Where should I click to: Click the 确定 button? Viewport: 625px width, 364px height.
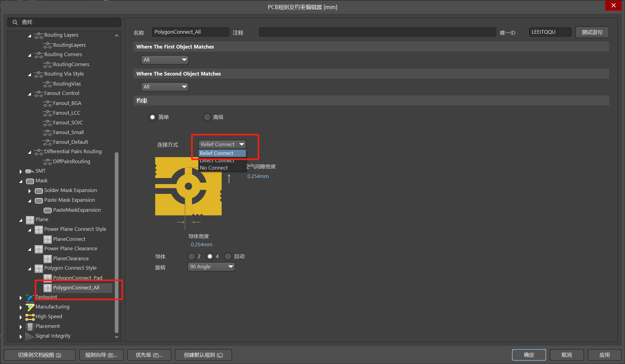529,355
